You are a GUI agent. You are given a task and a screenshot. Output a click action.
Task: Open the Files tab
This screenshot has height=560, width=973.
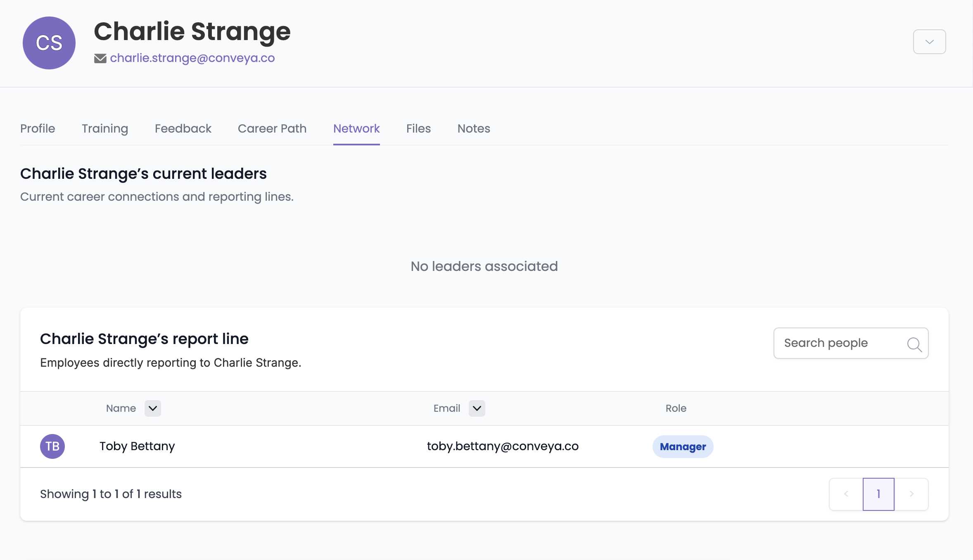[x=418, y=128]
